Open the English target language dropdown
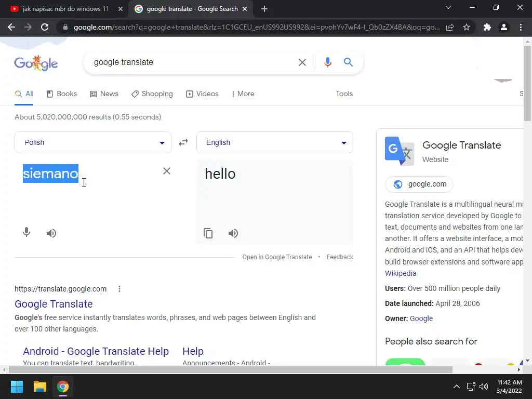 (275, 142)
